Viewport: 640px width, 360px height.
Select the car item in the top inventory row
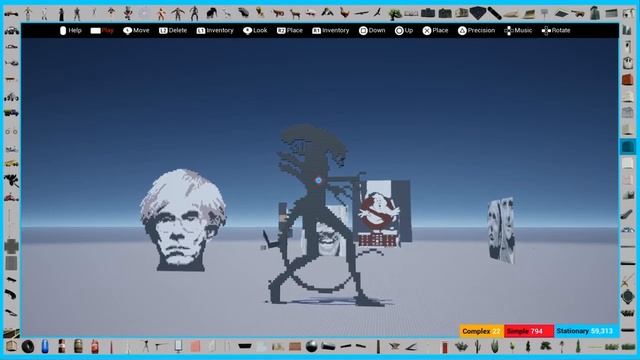(x=11, y=14)
